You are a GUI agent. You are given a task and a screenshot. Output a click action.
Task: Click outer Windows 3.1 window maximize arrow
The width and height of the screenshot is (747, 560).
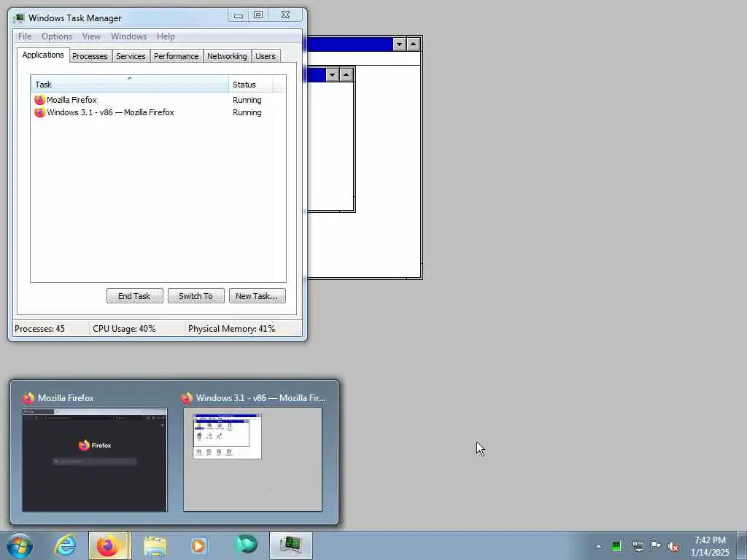coord(414,44)
